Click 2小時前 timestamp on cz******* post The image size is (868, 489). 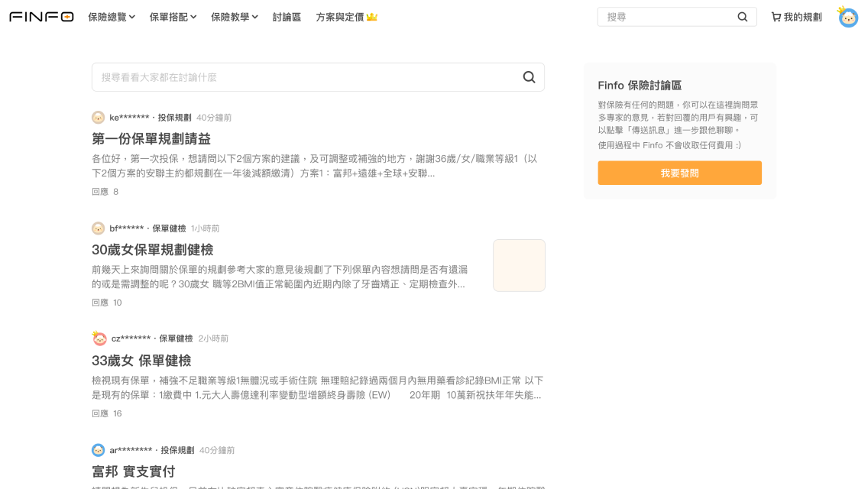click(x=213, y=338)
